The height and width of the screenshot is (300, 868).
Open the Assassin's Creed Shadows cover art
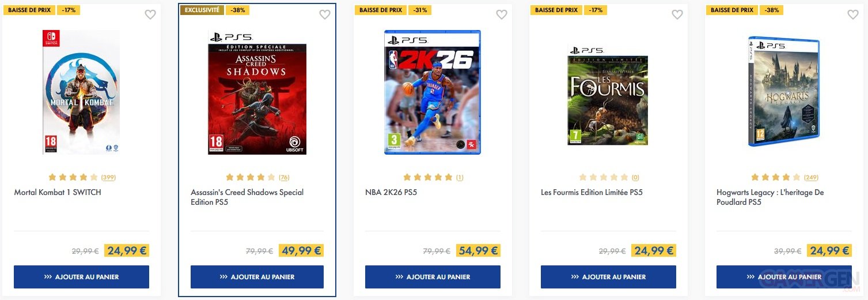pos(257,92)
